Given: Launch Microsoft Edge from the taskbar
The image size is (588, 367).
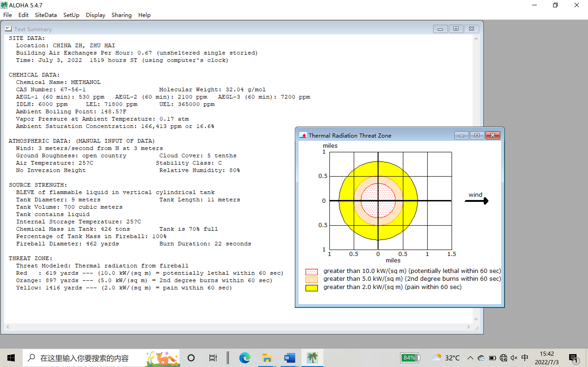Looking at the screenshot, I should click(x=244, y=358).
